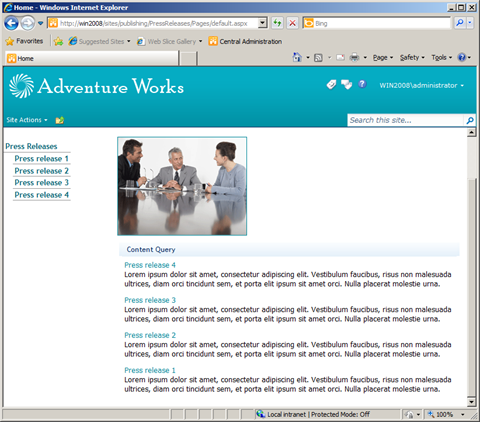The width and height of the screenshot is (480, 422).
Task: Expand the Home page dropdown arrow
Action: pos(308,58)
